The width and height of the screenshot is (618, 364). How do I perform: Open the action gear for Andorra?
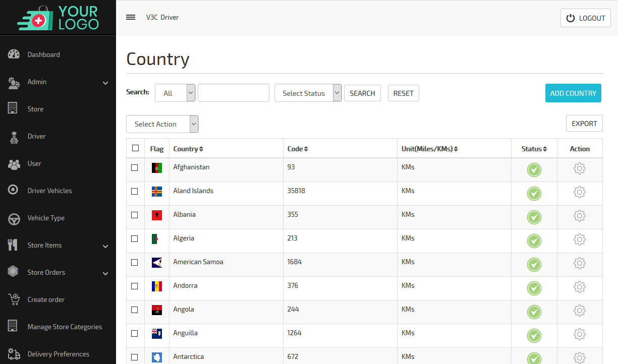(x=580, y=287)
